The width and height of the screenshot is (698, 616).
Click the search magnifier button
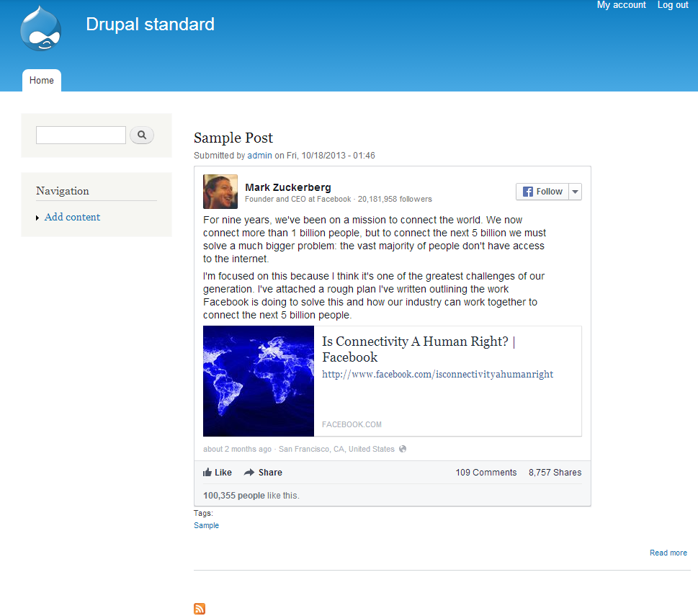(142, 135)
